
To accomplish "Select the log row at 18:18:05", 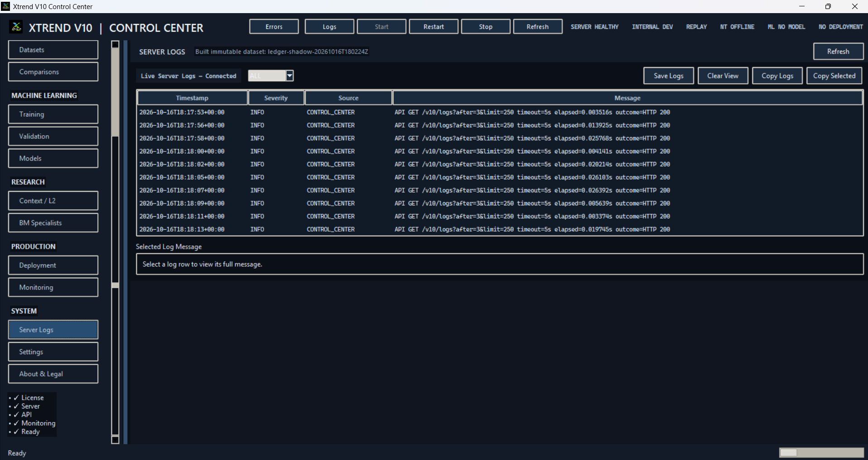I will point(500,177).
